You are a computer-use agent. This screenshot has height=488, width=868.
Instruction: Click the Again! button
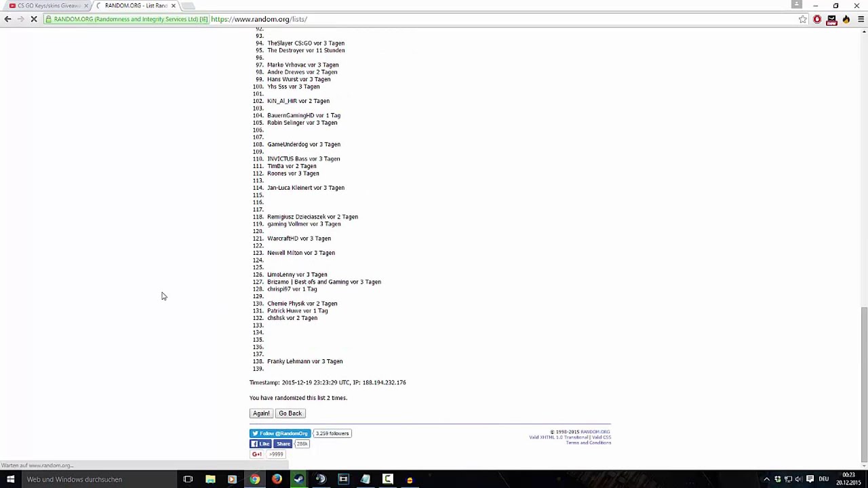[x=261, y=413]
